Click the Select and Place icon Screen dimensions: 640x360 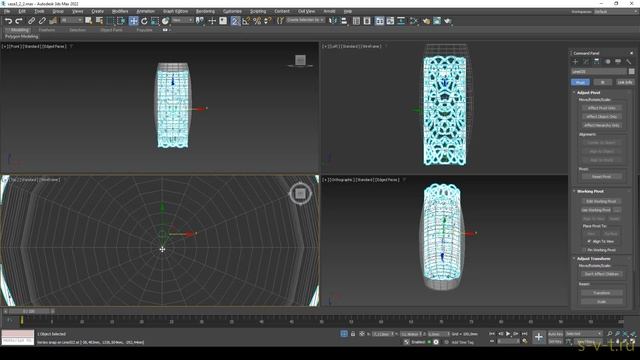point(165,21)
